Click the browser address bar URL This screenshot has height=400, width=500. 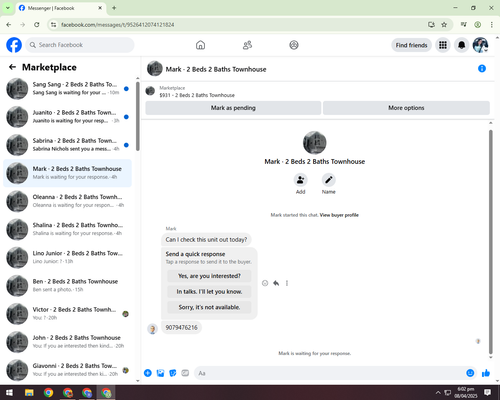click(118, 25)
